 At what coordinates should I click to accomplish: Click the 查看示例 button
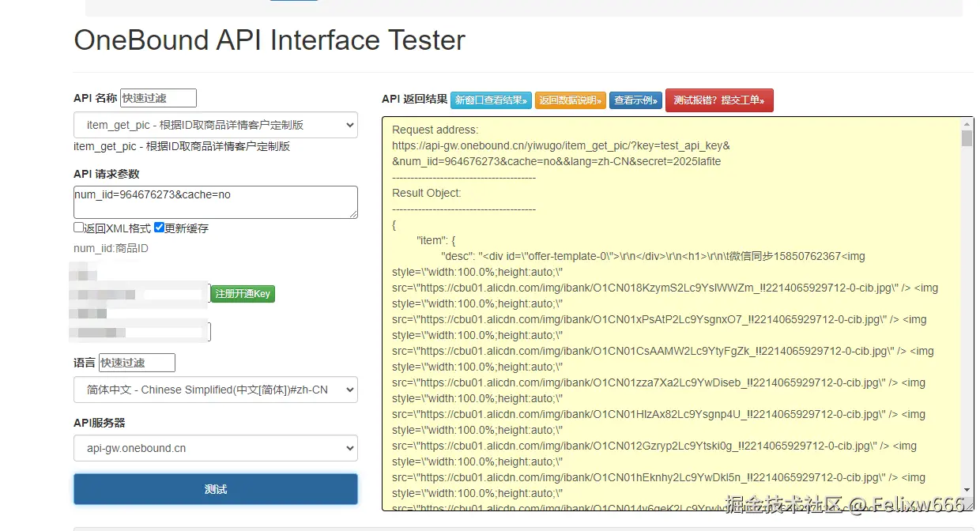point(635,100)
